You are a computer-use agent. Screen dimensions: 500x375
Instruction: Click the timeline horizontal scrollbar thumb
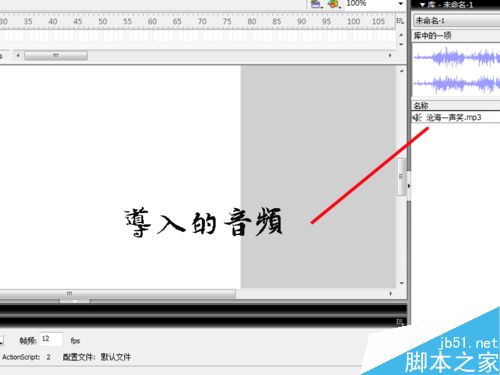click(x=56, y=55)
